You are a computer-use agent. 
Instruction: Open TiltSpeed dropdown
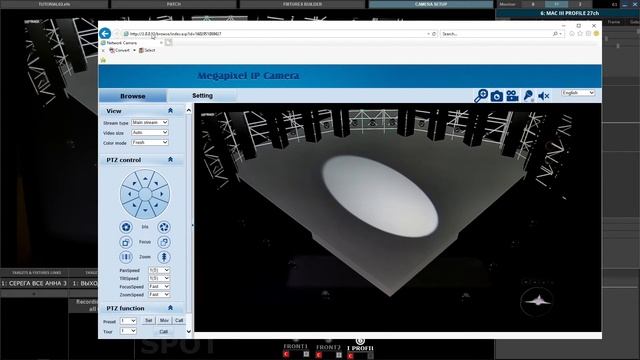click(x=159, y=278)
